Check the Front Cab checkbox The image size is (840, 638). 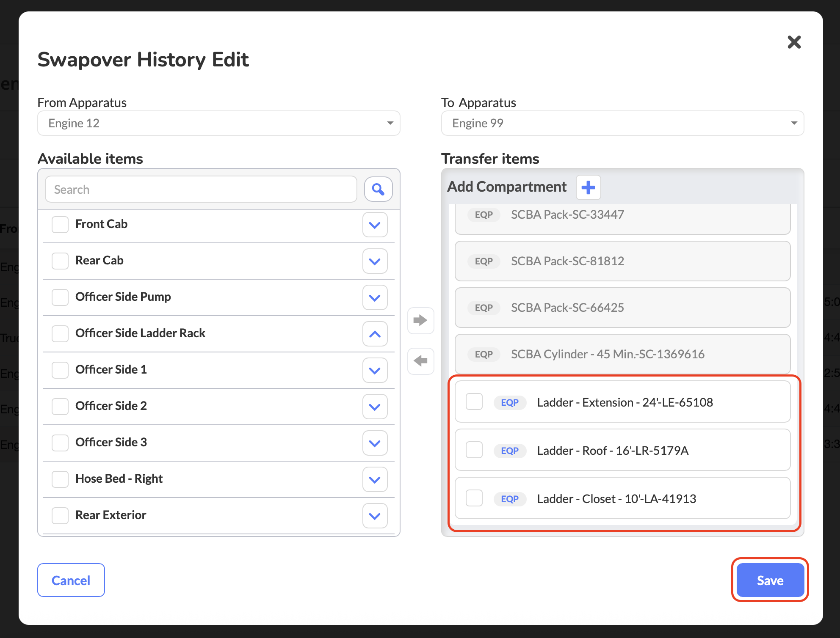click(x=60, y=224)
